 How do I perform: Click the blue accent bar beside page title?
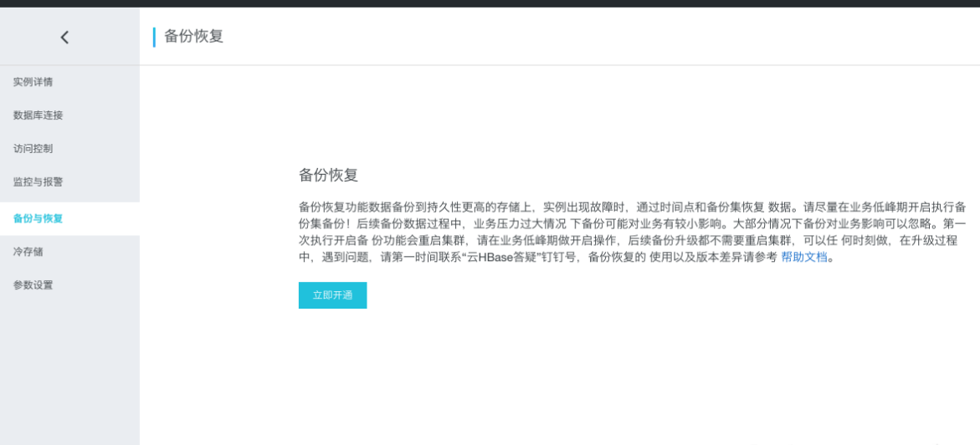tap(154, 37)
